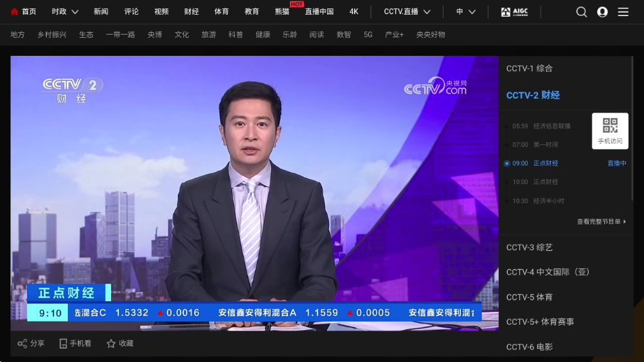Go to the 生态 section
Screen dimensions: 644x362
coord(86,35)
